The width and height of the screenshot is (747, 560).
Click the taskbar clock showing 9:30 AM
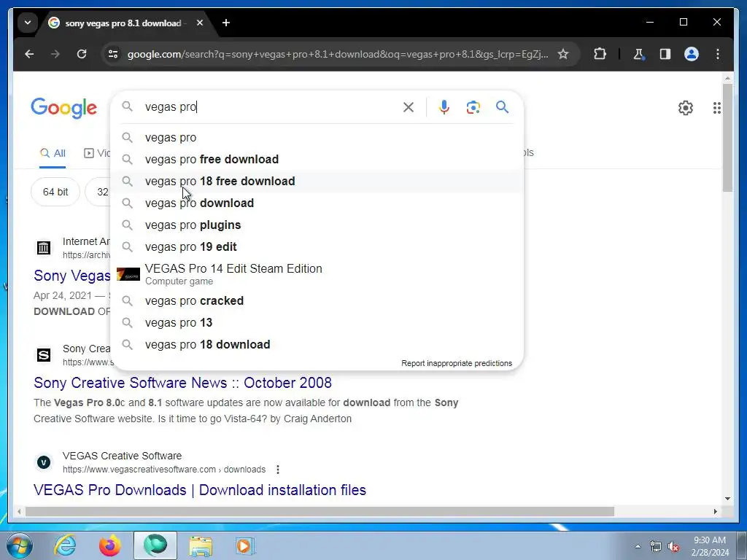(x=710, y=546)
